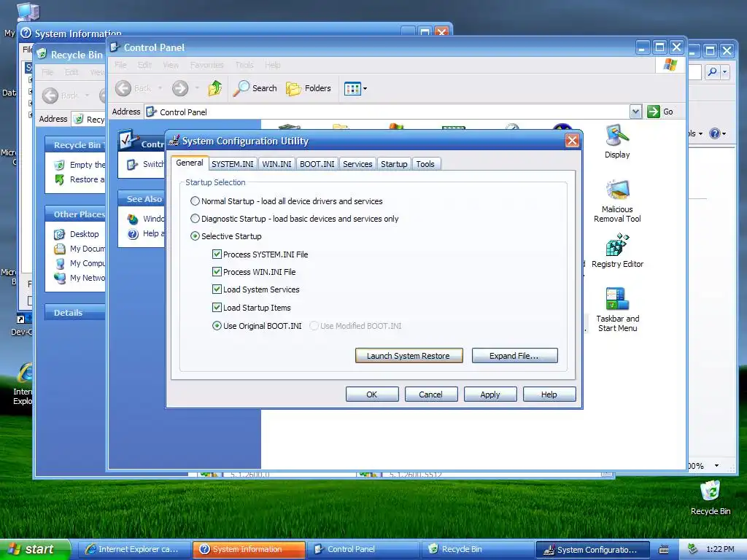Select Selective Startup radio button

tap(195, 236)
